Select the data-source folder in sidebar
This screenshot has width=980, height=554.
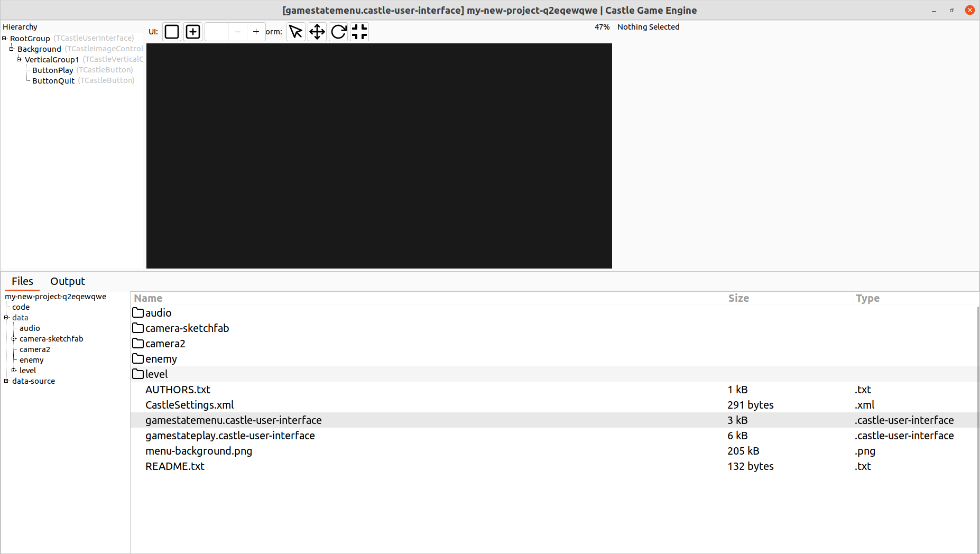[x=33, y=381]
